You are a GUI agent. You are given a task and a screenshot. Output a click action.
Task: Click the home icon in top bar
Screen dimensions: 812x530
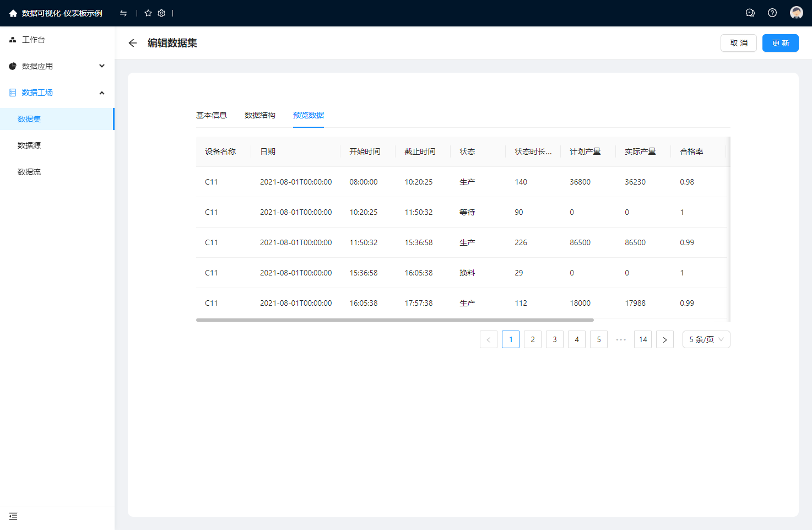pyautogui.click(x=13, y=13)
